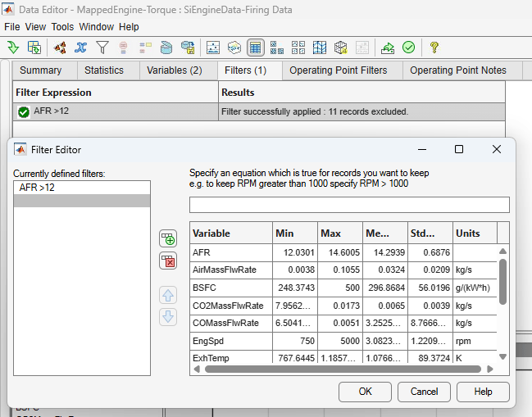Viewport: 532px width, 417px height.
Task: Open the Window menu
Action: pos(97,27)
